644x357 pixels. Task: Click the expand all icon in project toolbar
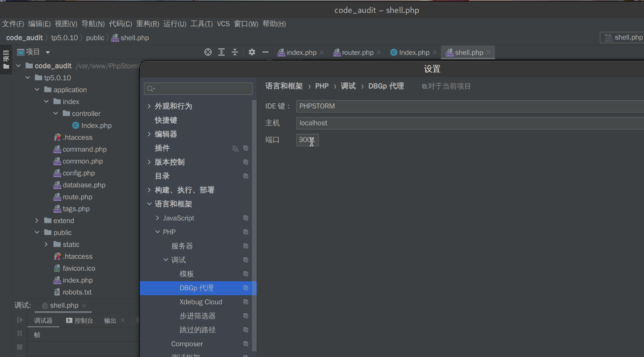[222, 52]
